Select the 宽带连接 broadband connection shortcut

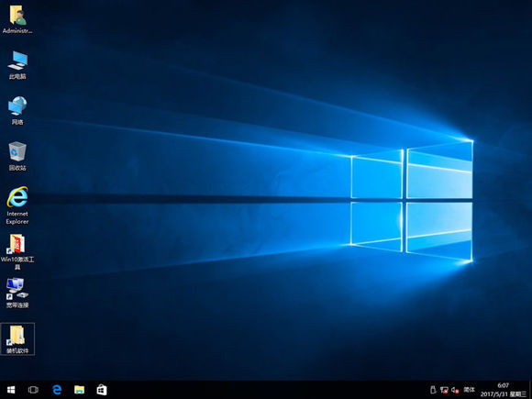(17, 294)
